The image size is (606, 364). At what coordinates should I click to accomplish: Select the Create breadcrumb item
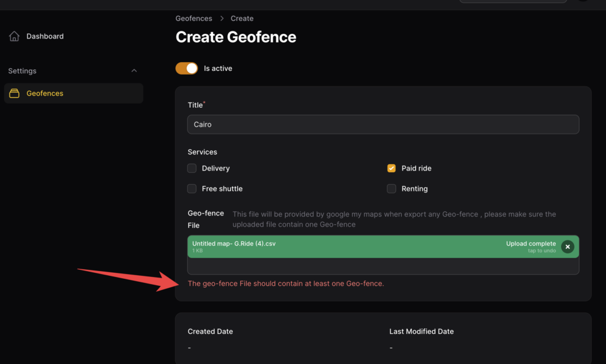[242, 19]
